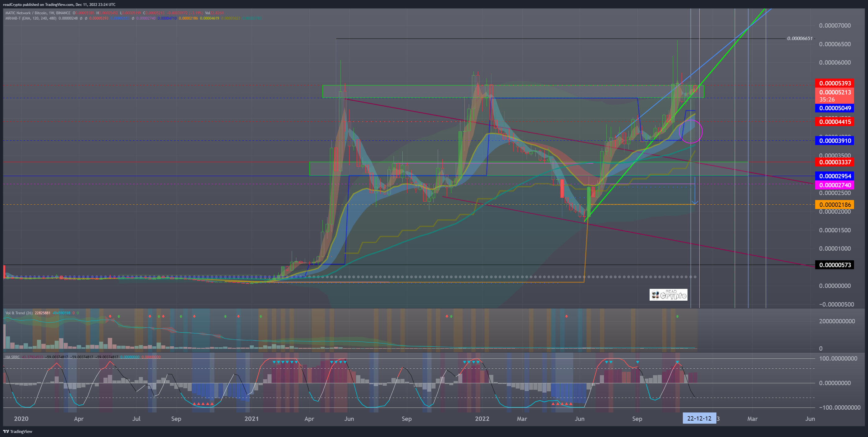
Task: Click the italic 0.00006651 high-price label
Action: tap(800, 39)
